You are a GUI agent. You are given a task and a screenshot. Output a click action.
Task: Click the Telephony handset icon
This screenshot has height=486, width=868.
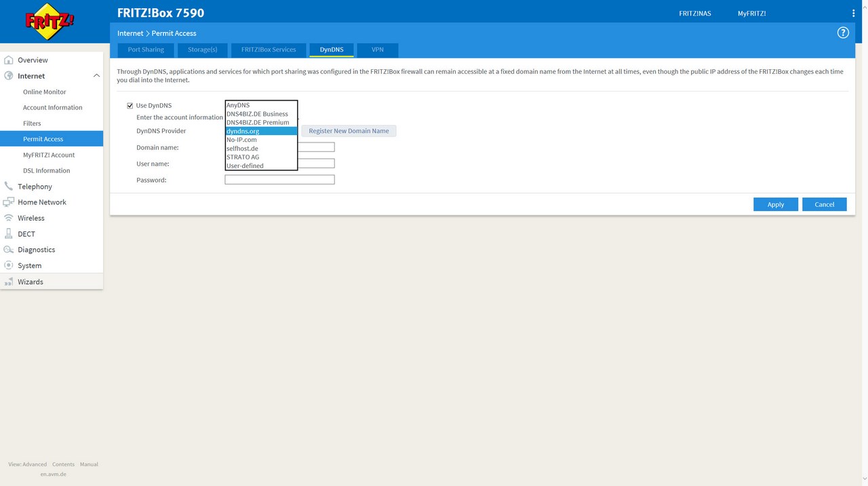click(x=9, y=186)
